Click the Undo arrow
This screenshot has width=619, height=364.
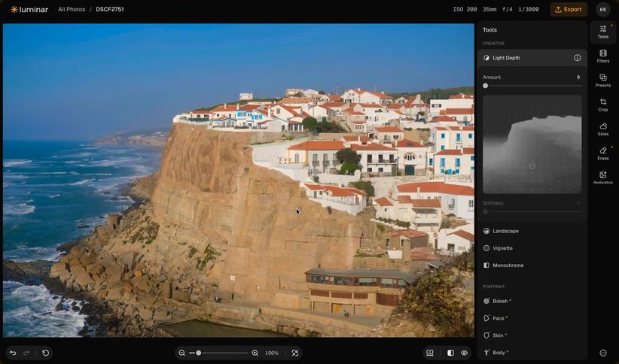(x=13, y=353)
